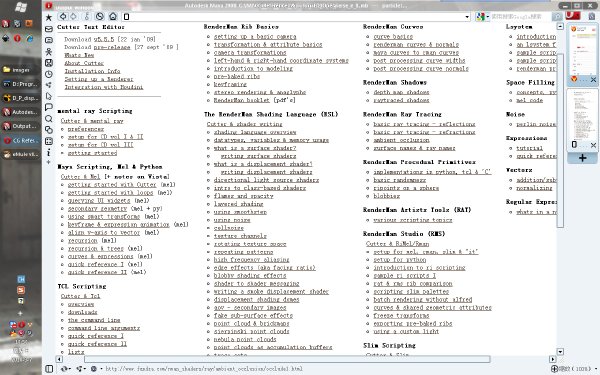
Task: Open the Notes speech-bubble panel icon
Action: (49, 107)
